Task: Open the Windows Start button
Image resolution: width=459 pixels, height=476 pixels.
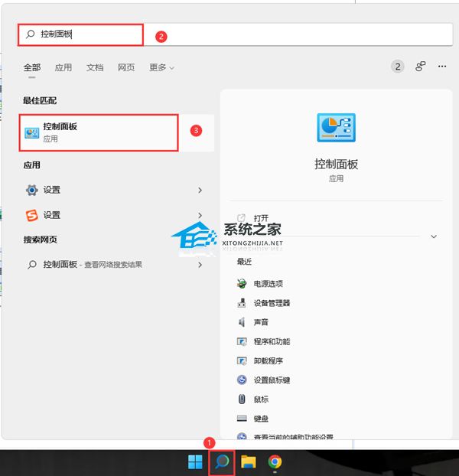Action: [x=195, y=461]
